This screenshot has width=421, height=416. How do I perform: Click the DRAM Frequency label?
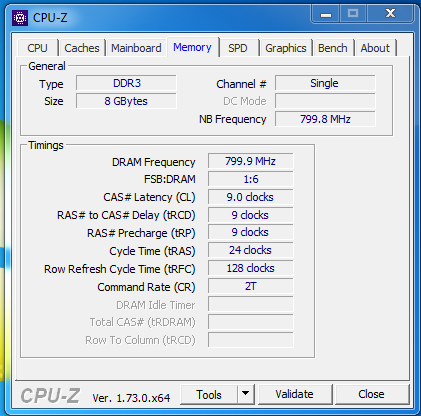[154, 162]
